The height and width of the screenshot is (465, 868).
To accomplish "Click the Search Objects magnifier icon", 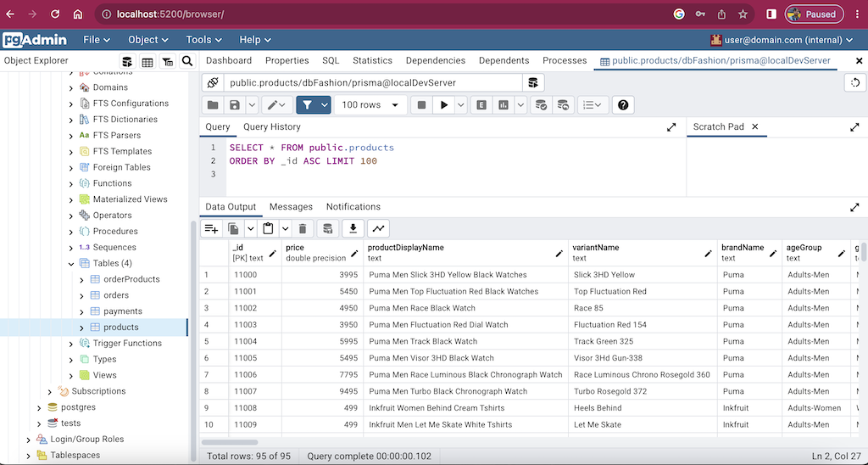I will pyautogui.click(x=187, y=61).
